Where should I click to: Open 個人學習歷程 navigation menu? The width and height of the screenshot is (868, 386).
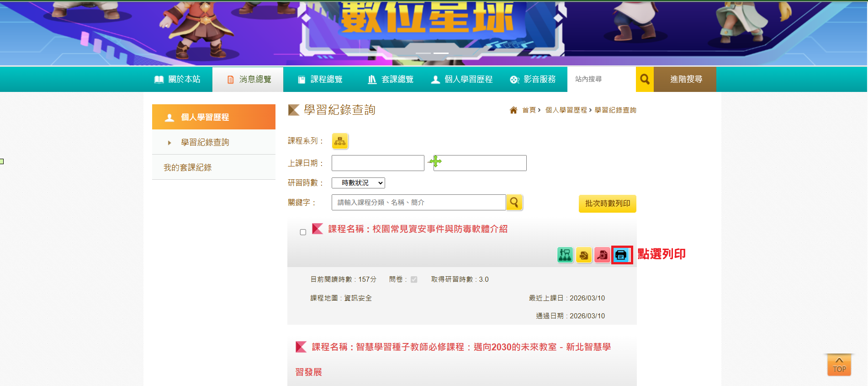tap(462, 79)
